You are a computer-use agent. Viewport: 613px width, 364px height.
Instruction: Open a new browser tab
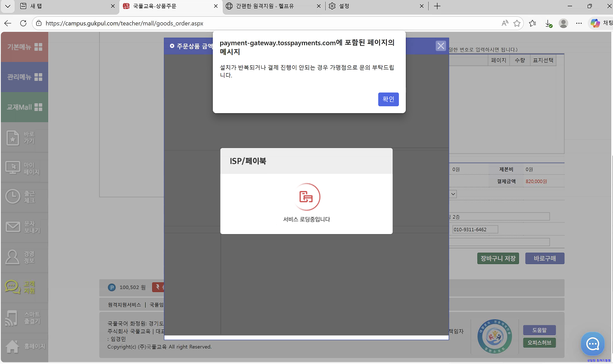(437, 6)
